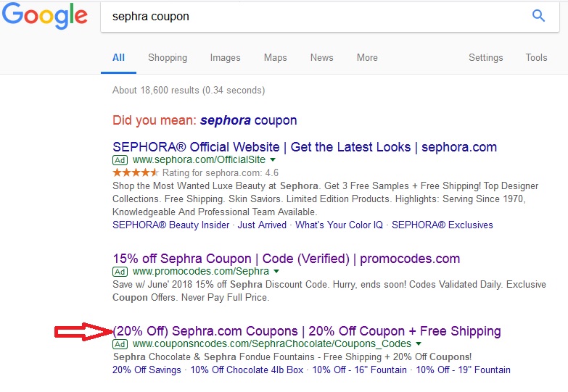Screen dimensions: 568x392
Task: Click the orange star rating for sephora.com
Action: 136,172
